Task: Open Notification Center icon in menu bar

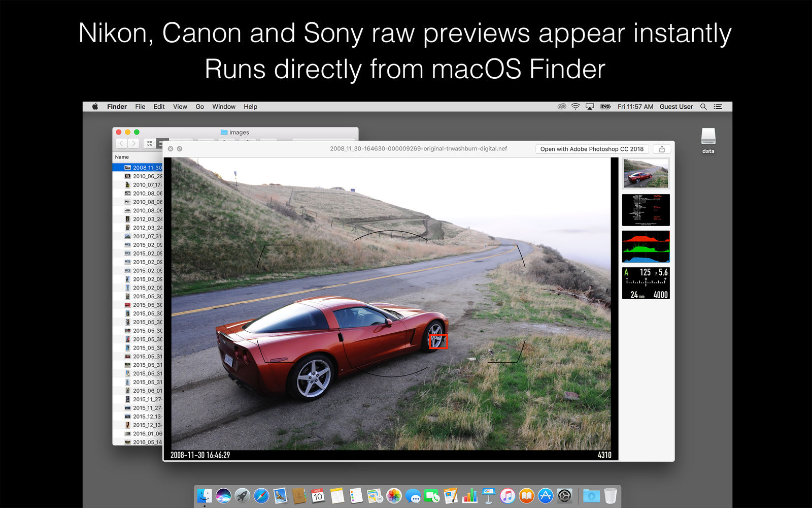Action: [x=718, y=107]
